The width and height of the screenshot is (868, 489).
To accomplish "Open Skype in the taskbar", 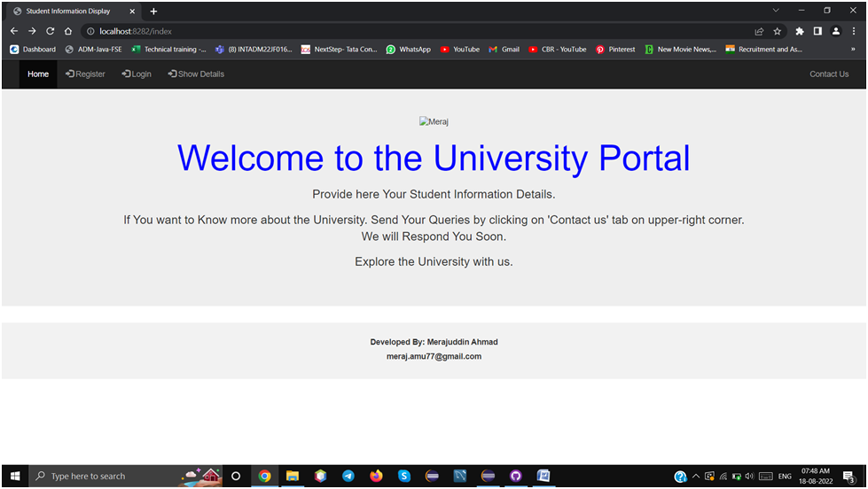I will coord(404,476).
